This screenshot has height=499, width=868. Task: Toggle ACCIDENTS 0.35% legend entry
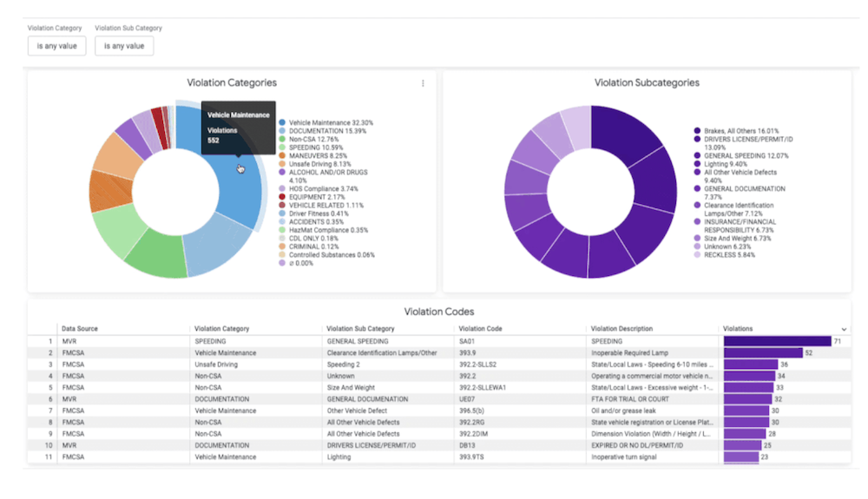pos(311,222)
